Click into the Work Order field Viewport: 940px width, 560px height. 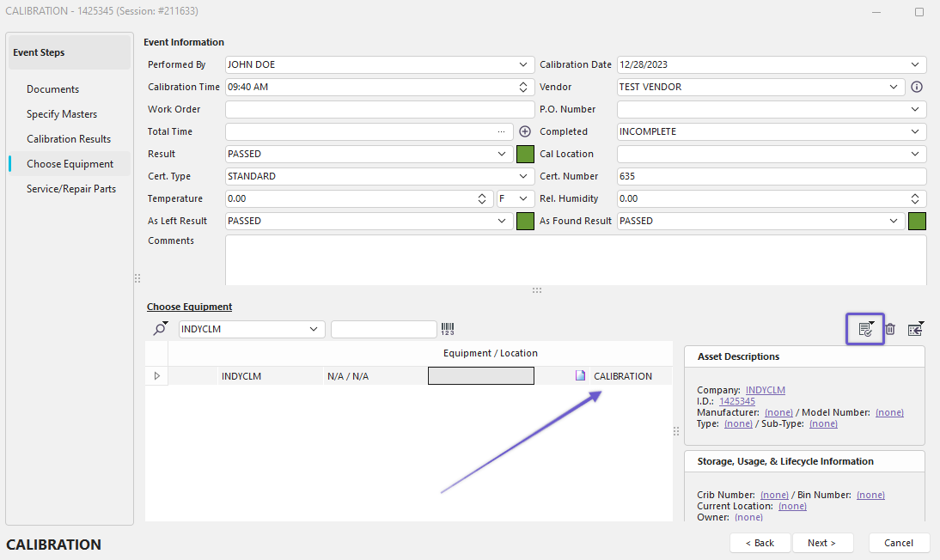[379, 109]
